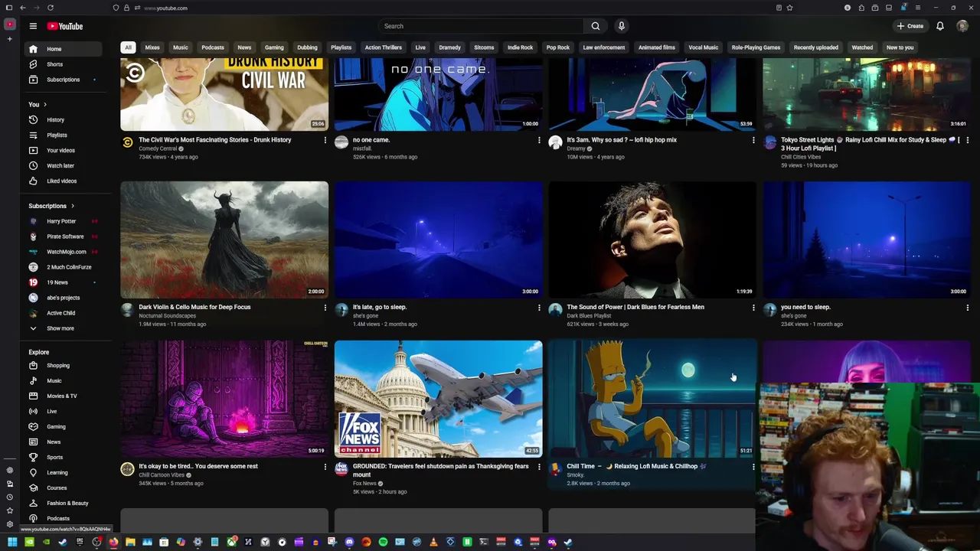Click into the YouTube search field
Viewport: 980px width, 551px height.
(x=481, y=26)
